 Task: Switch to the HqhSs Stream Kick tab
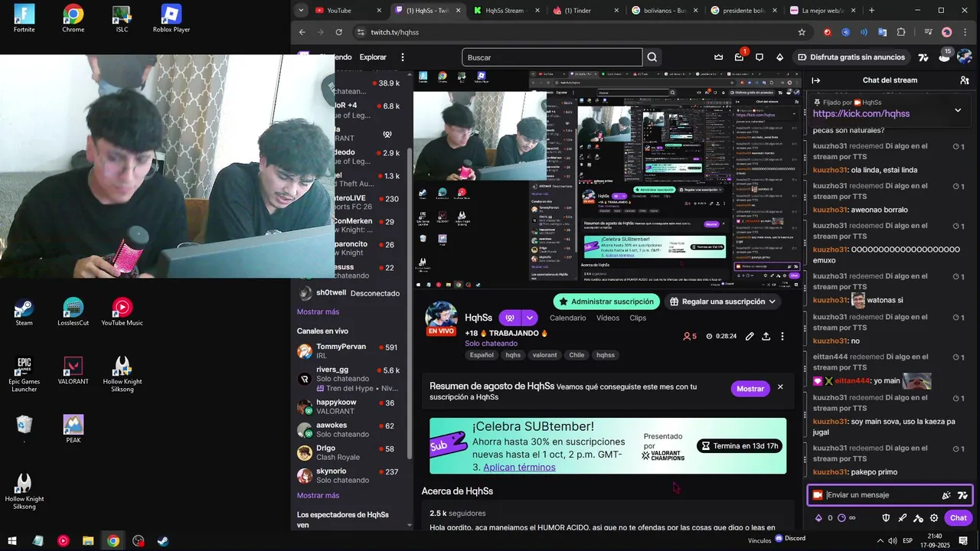coord(506,10)
